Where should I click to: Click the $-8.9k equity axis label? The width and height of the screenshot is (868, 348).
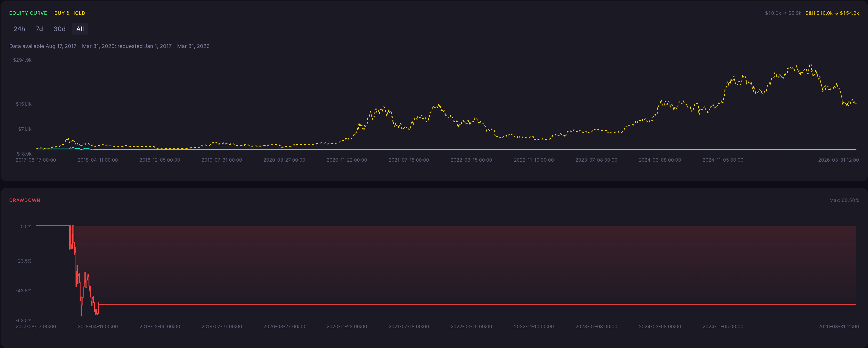coord(24,154)
